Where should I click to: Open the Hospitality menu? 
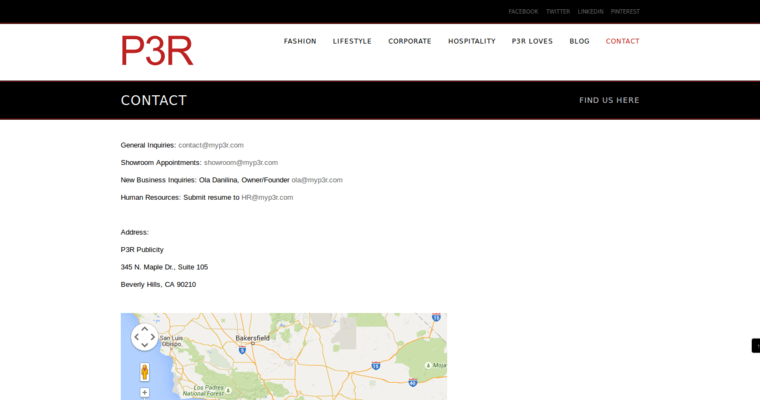point(472,41)
